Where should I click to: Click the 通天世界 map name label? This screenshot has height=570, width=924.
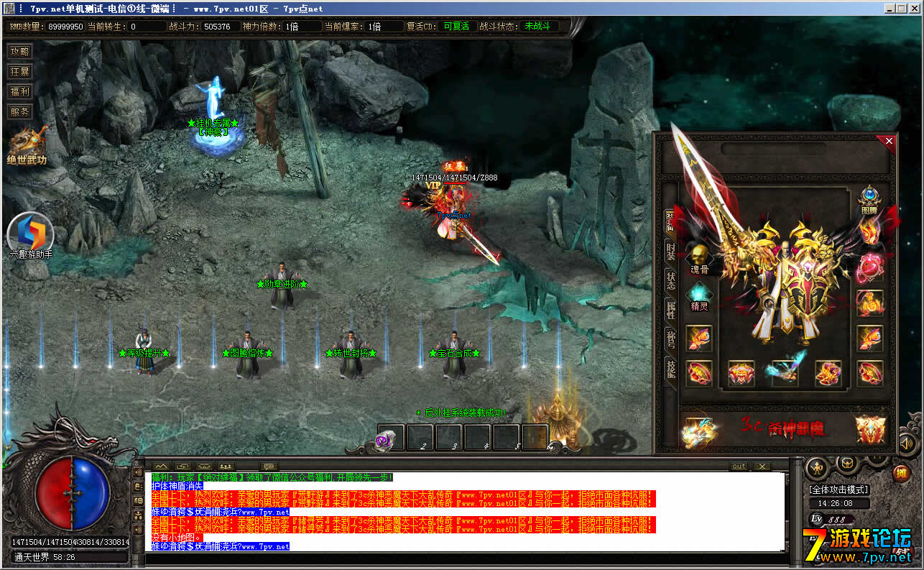(x=33, y=557)
